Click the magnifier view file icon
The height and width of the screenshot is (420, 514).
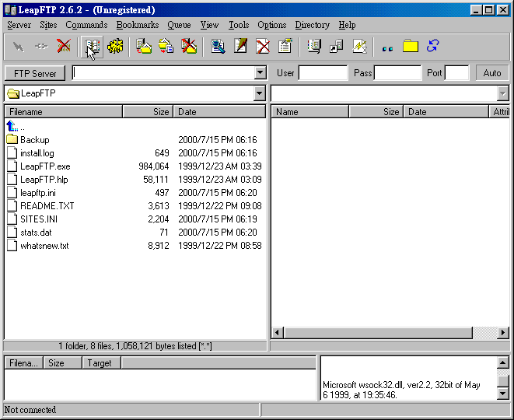click(218, 46)
